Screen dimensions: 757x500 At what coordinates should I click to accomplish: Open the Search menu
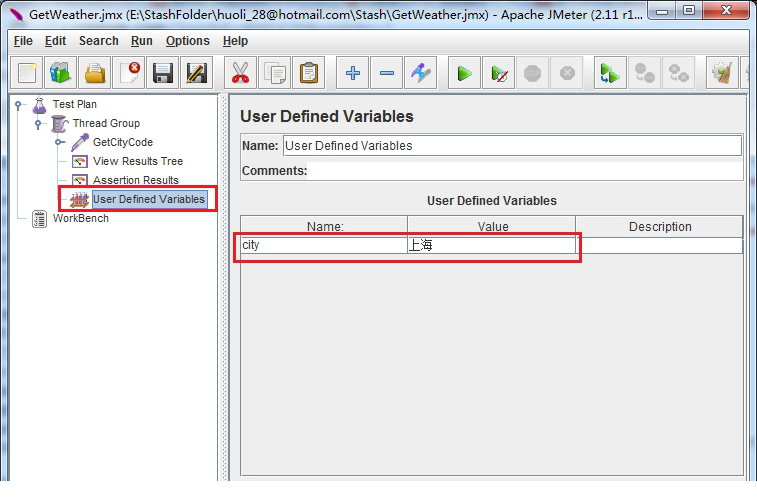[x=98, y=41]
